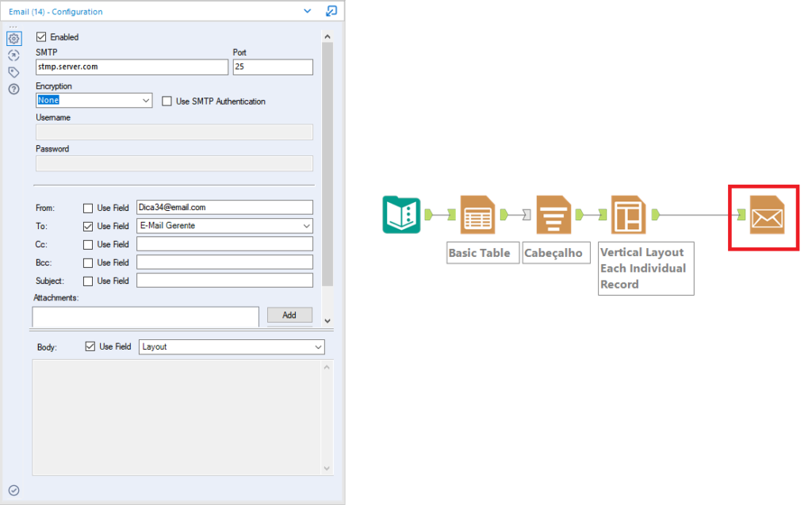Open the Annotation tag icon
Screen dimensions: 812x505
[14, 72]
